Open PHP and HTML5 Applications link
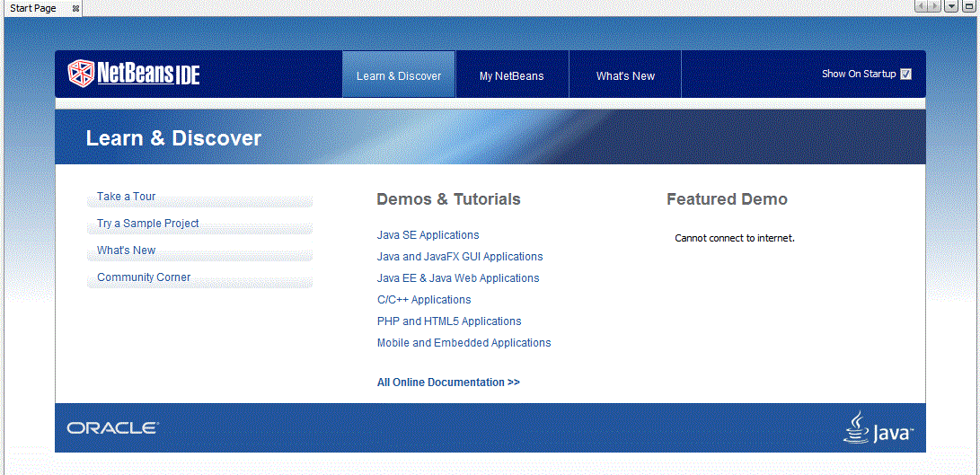The height and width of the screenshot is (475, 980). point(449,321)
